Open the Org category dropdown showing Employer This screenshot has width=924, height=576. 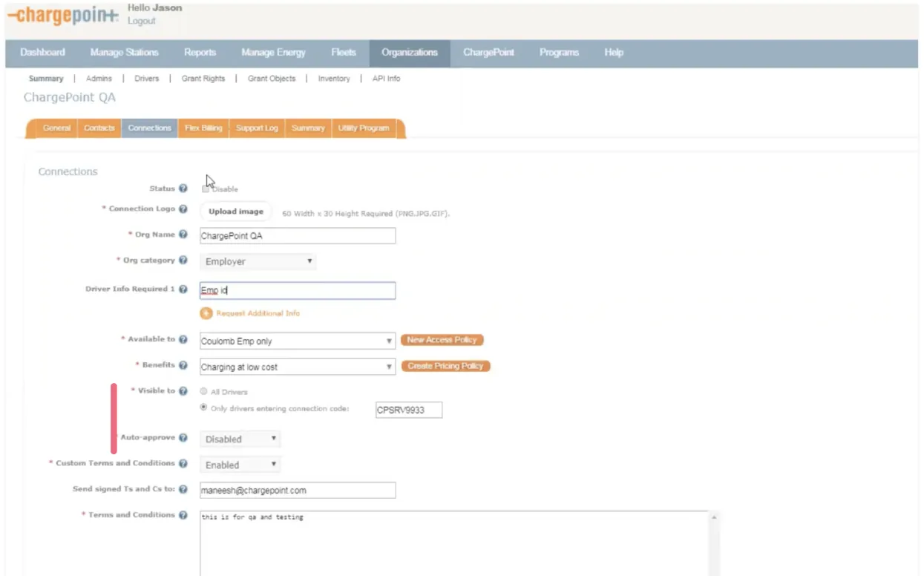[x=258, y=261]
